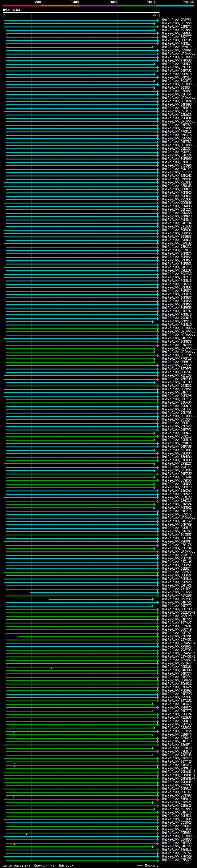
Task: Click label UniRef100_A7P5W8
Action: click(x=176, y=61)
